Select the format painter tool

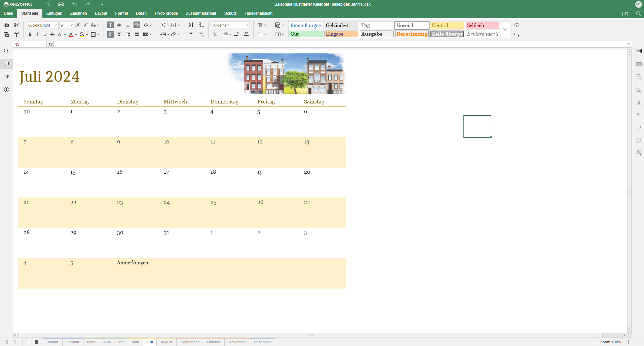point(16,34)
